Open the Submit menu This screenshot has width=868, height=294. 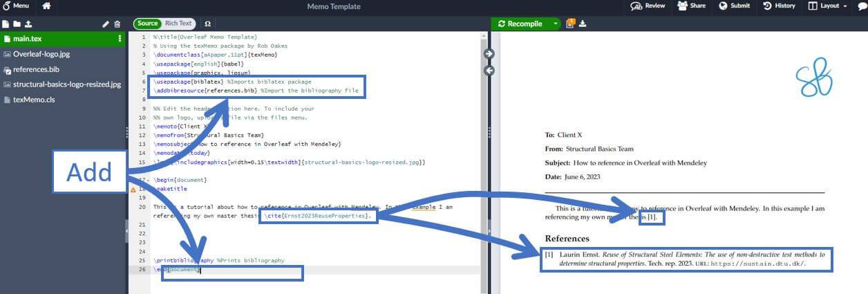[x=735, y=6]
